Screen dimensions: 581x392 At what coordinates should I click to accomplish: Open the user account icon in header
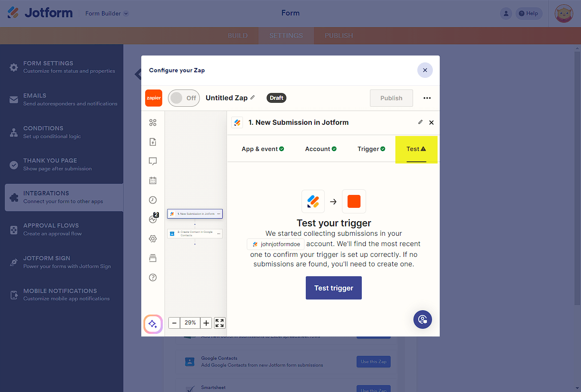506,13
